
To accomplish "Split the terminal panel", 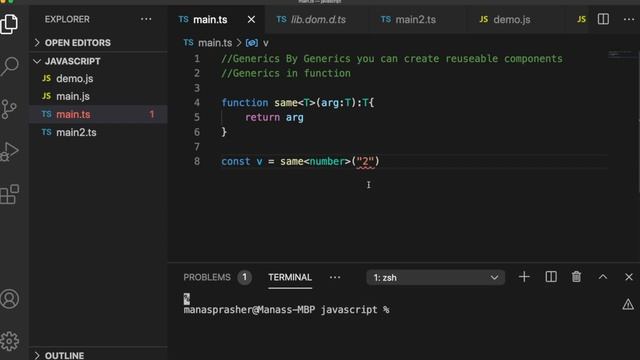I will click(551, 277).
